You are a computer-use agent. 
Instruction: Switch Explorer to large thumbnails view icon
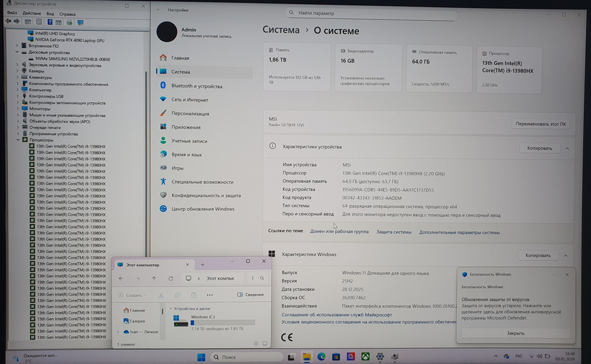click(265, 344)
